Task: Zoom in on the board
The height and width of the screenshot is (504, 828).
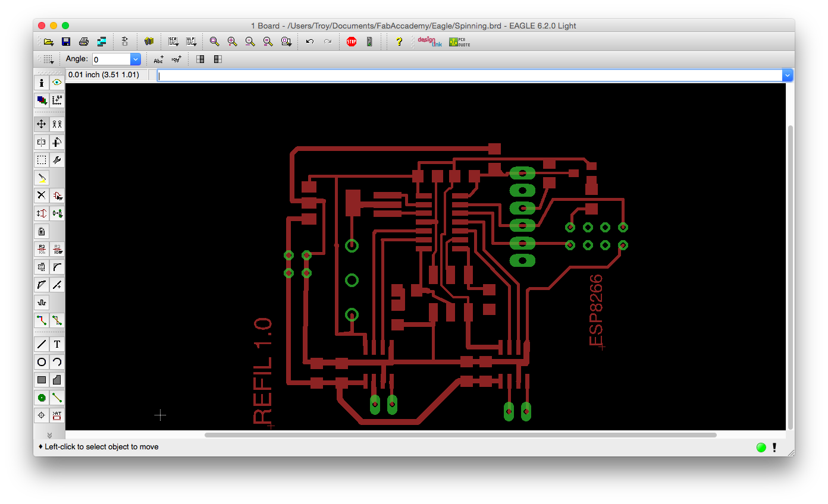Action: pos(233,42)
